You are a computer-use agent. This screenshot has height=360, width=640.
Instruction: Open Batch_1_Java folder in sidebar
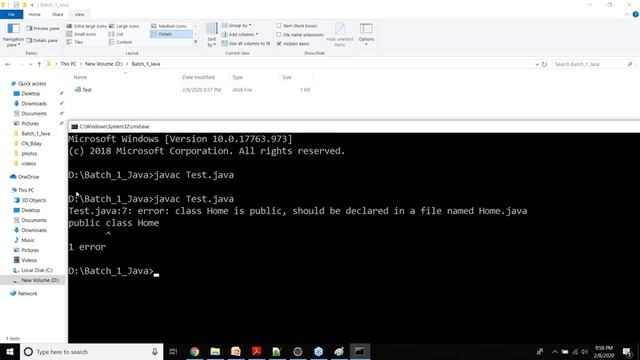coord(36,133)
